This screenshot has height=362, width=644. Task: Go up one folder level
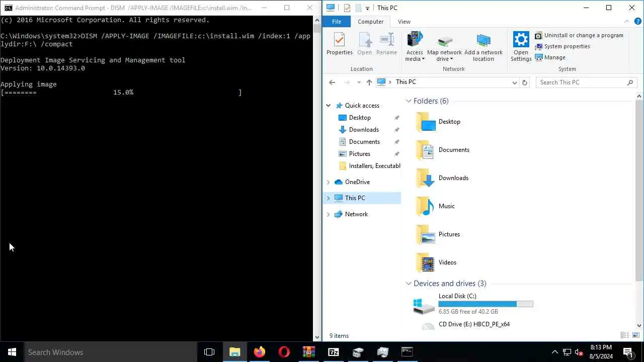[369, 82]
